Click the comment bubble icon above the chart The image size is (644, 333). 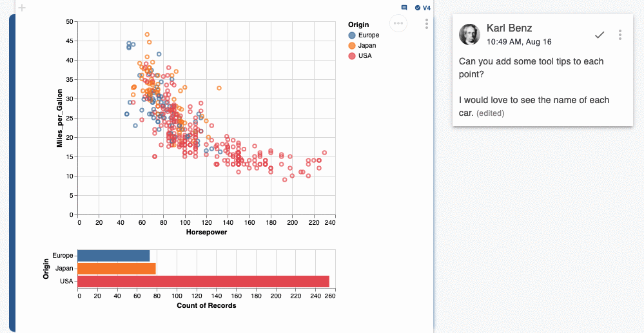pyautogui.click(x=404, y=8)
